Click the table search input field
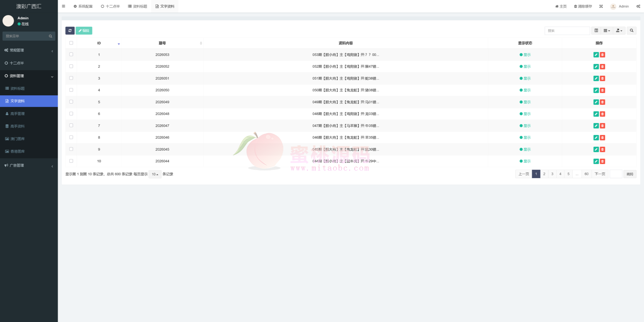Image resolution: width=644 pixels, height=322 pixels. (567, 30)
